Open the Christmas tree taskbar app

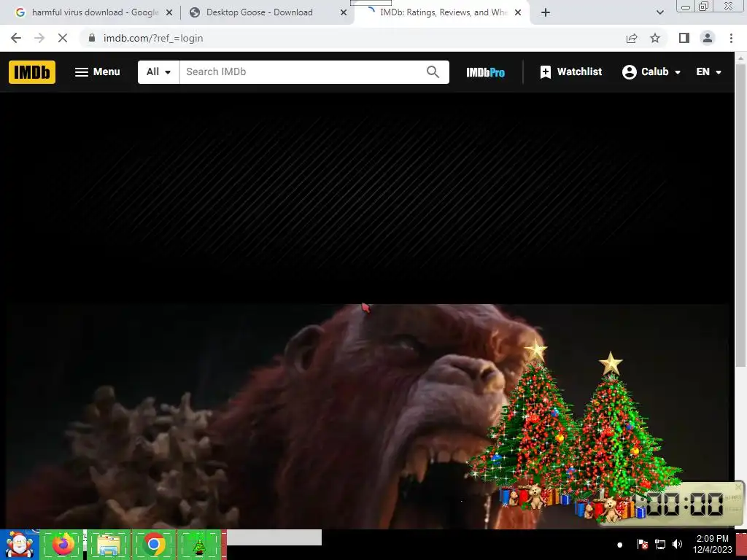coord(199,545)
